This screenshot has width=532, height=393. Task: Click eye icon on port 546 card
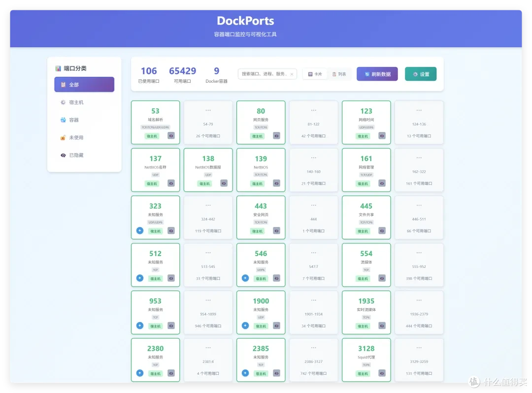point(277,278)
